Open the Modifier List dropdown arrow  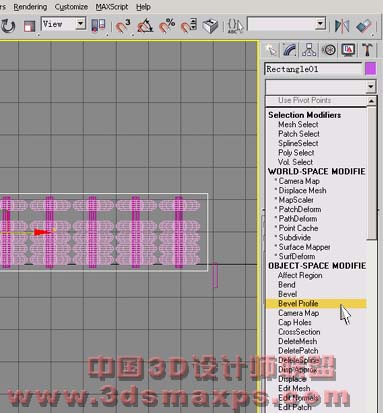tap(371, 87)
